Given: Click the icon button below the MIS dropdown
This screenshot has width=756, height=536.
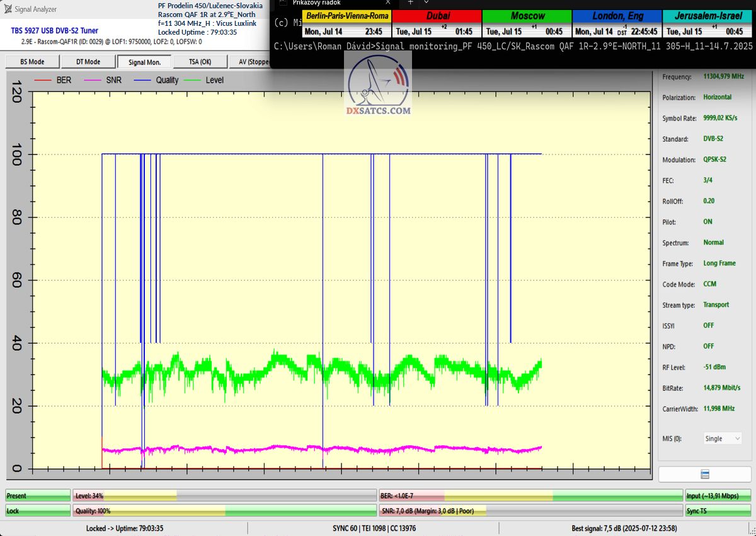Looking at the screenshot, I should (x=705, y=474).
